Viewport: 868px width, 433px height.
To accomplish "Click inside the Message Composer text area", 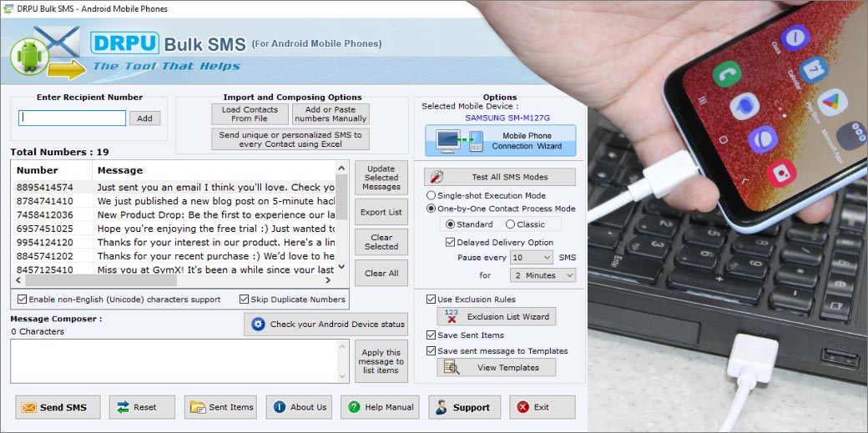I will (x=174, y=361).
